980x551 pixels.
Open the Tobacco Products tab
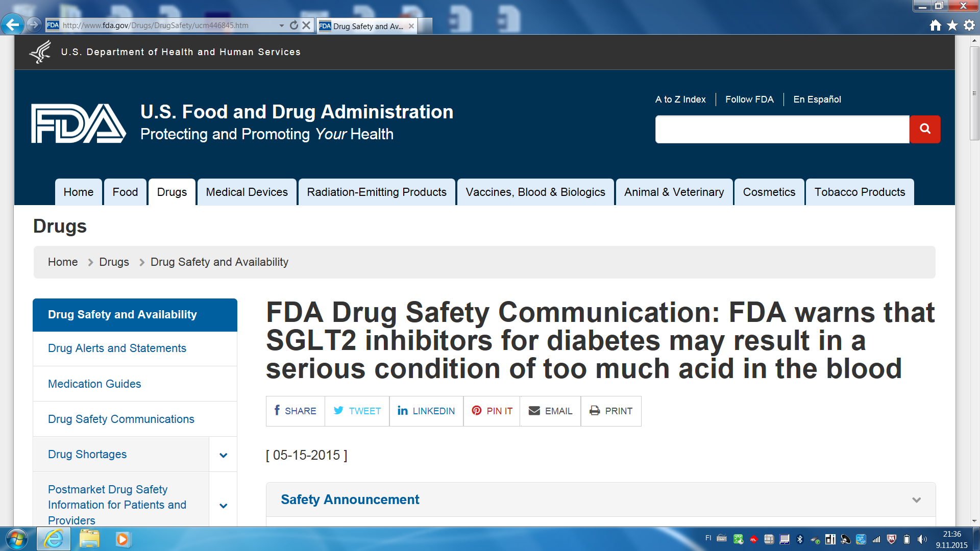(860, 192)
